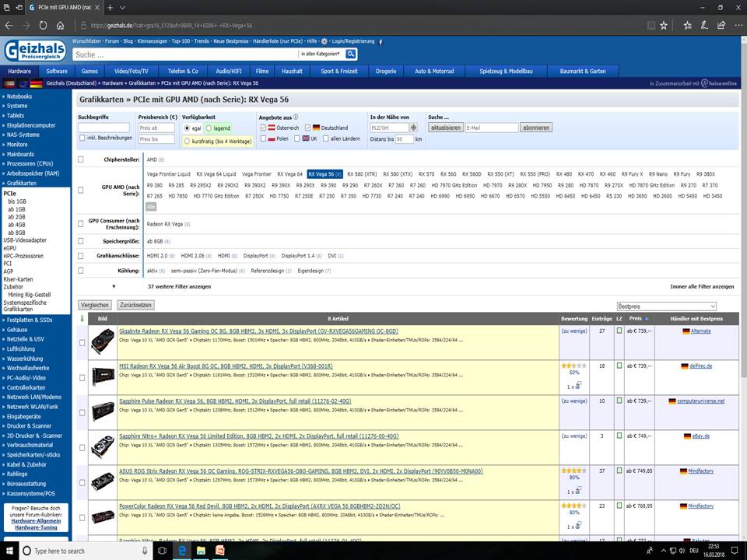Open the Action Center notification icon
Viewport: 747px width, 560px height.
pos(735,551)
